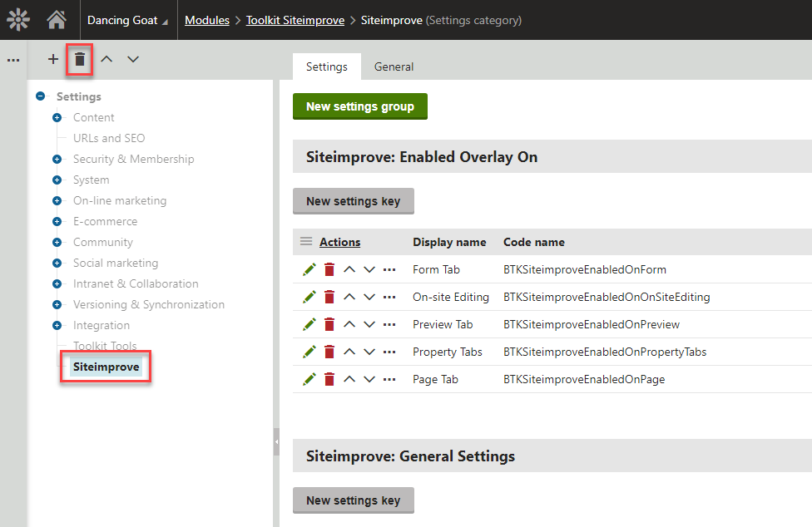
Task: Select URLs and SEO category
Action: click(x=109, y=138)
